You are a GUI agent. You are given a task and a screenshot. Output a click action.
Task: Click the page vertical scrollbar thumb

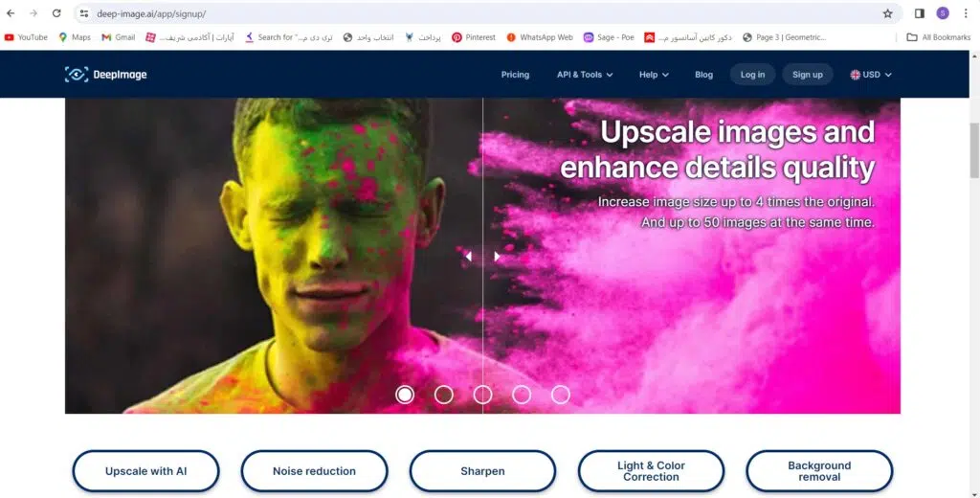pos(974,150)
